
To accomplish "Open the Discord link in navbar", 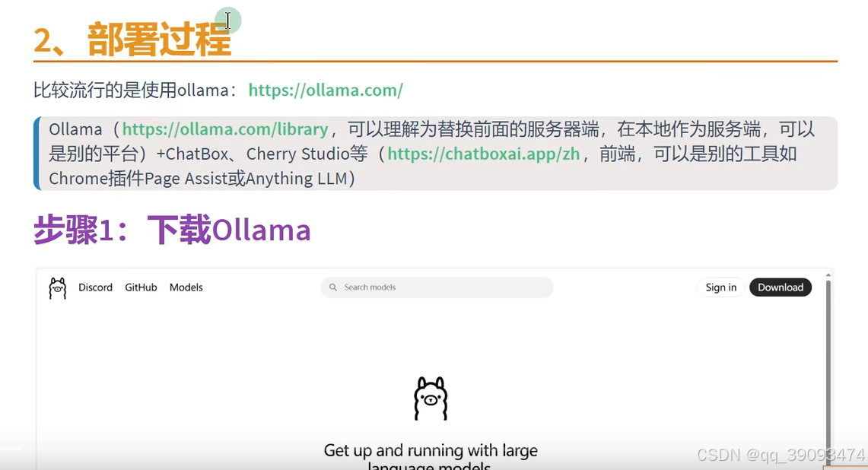I will [95, 287].
